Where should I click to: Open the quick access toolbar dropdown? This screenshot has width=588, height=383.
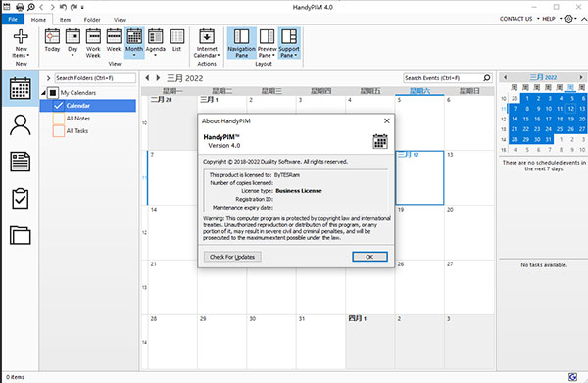click(83, 7)
